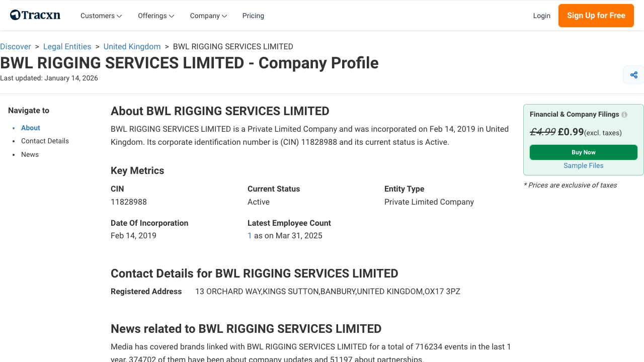Click the green Buy Now button
644x362 pixels.
coord(583,152)
